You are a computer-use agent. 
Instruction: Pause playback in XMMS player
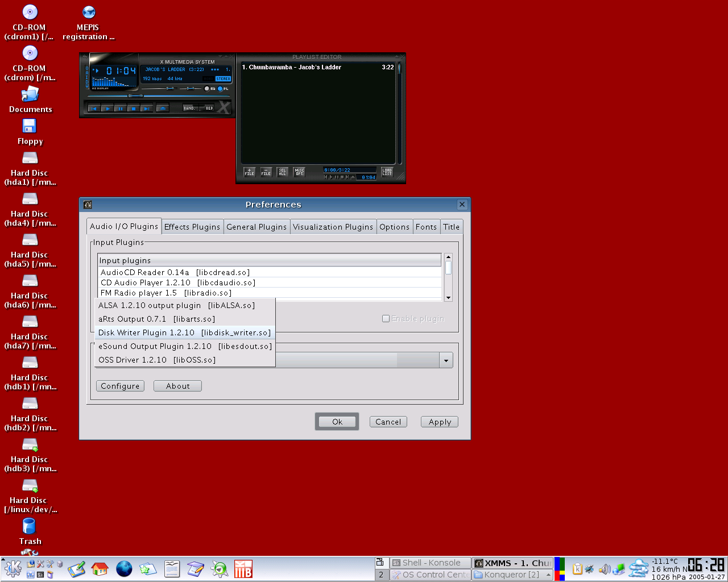[x=121, y=107]
